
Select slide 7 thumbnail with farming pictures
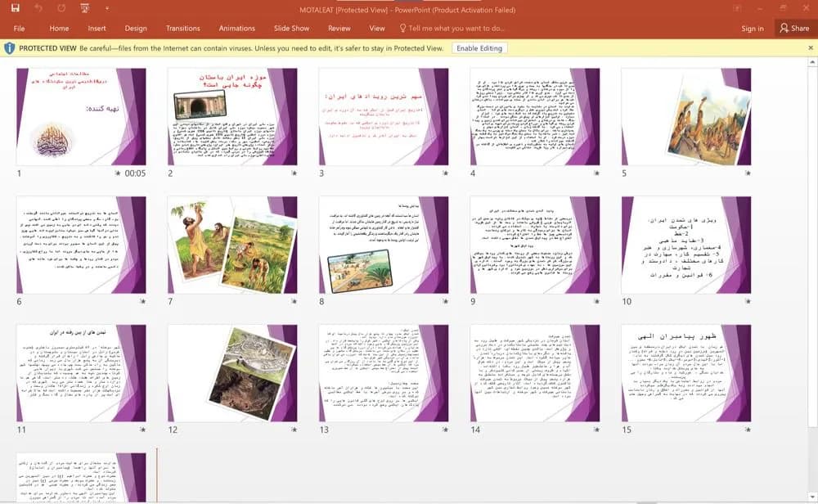pos(232,245)
